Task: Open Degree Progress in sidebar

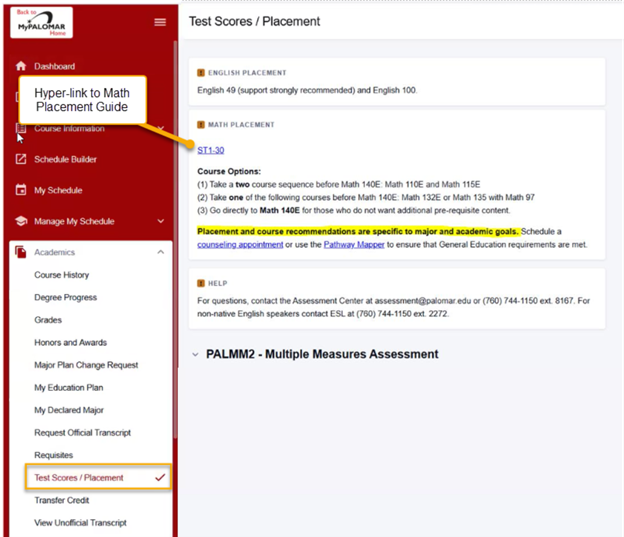Action: [68, 297]
